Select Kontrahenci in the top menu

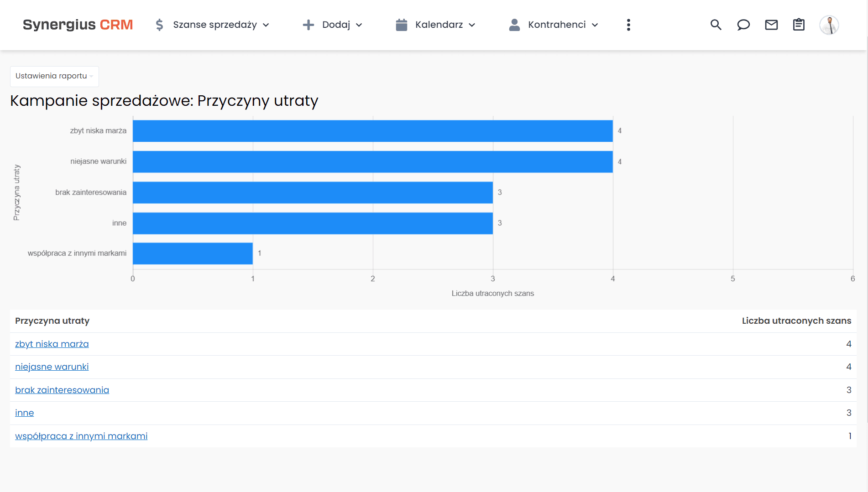click(x=557, y=25)
